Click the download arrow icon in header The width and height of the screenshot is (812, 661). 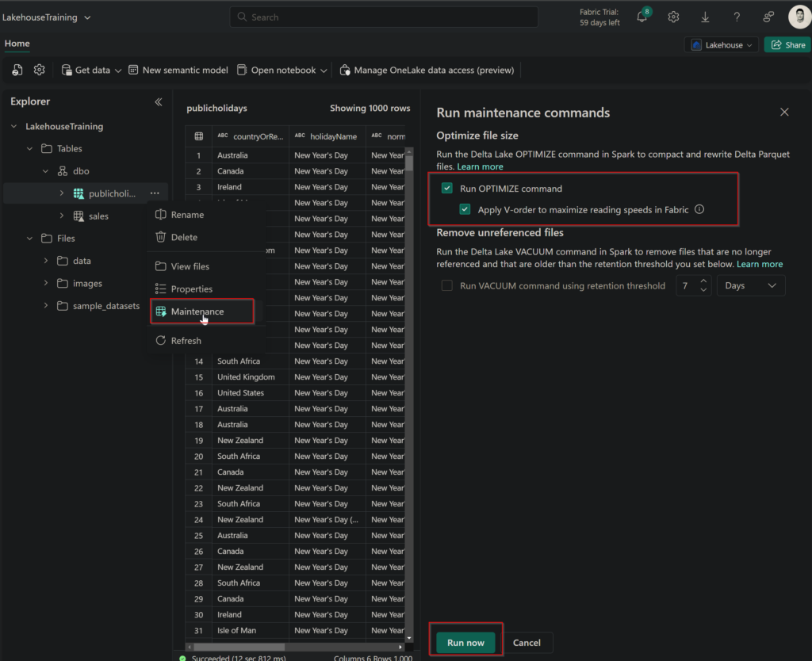click(x=705, y=17)
